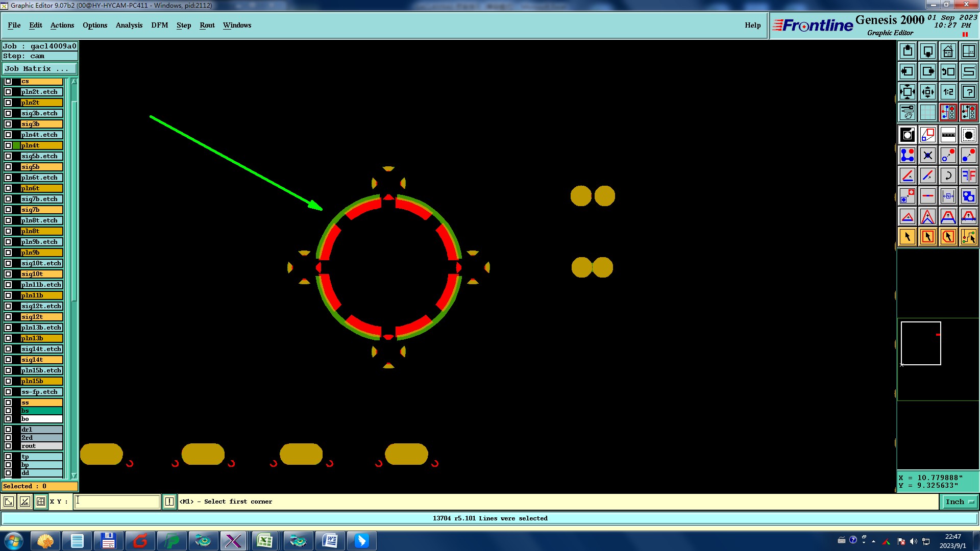
Task: Open the DFM menu
Action: click(159, 25)
